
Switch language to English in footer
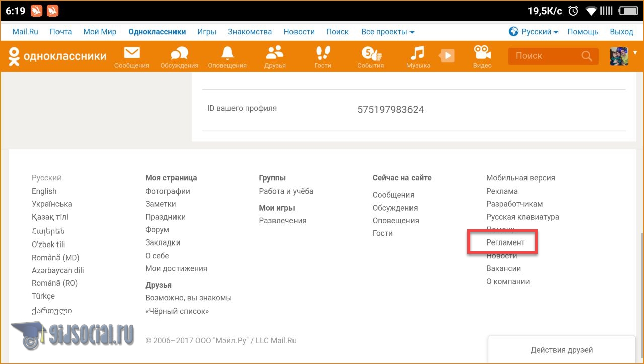[x=44, y=191]
